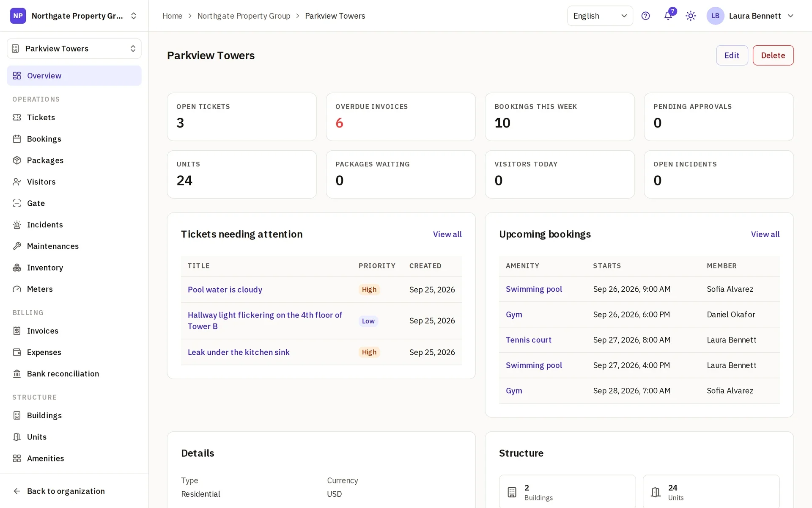Open Northgate Property Group breadcrumb
The image size is (812, 508).
(x=244, y=16)
